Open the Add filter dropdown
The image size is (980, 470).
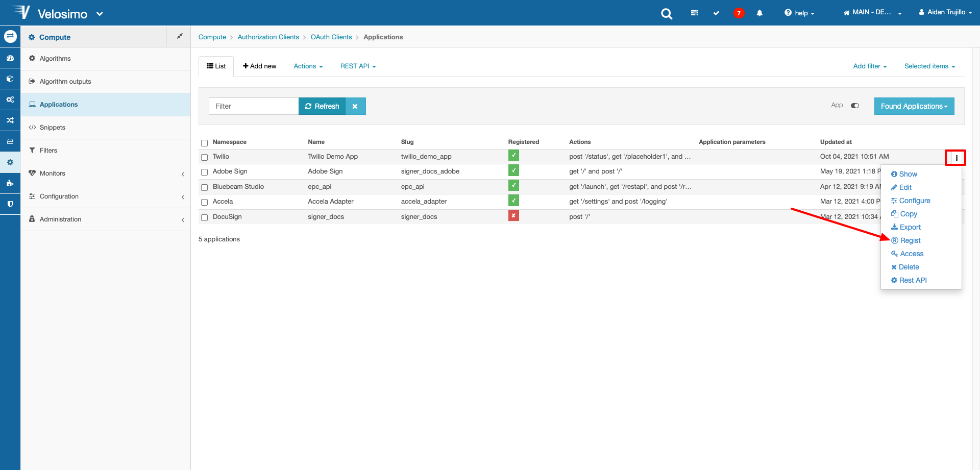(870, 66)
